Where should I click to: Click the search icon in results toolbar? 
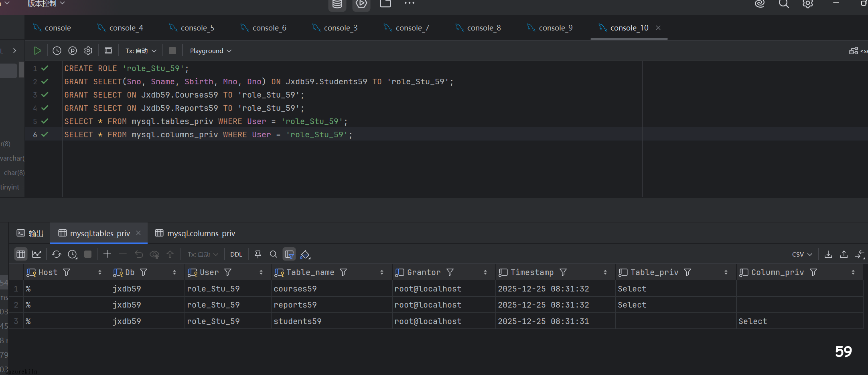[x=274, y=254]
